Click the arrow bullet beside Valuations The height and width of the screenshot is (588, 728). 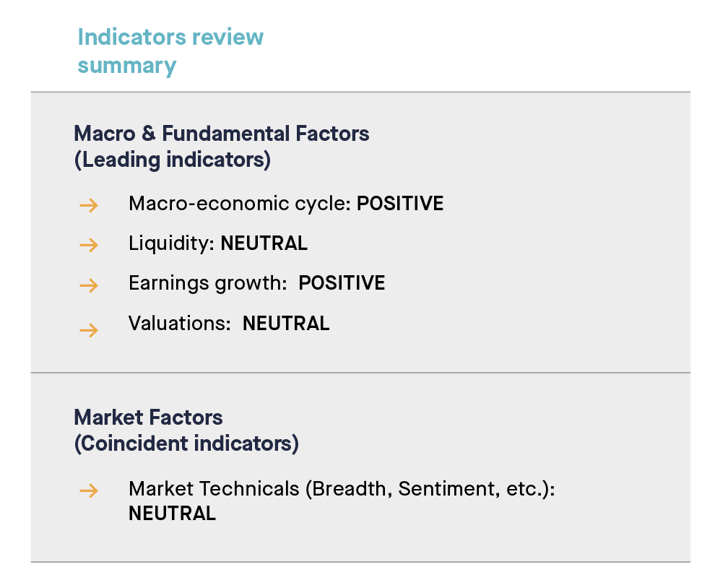(89, 331)
